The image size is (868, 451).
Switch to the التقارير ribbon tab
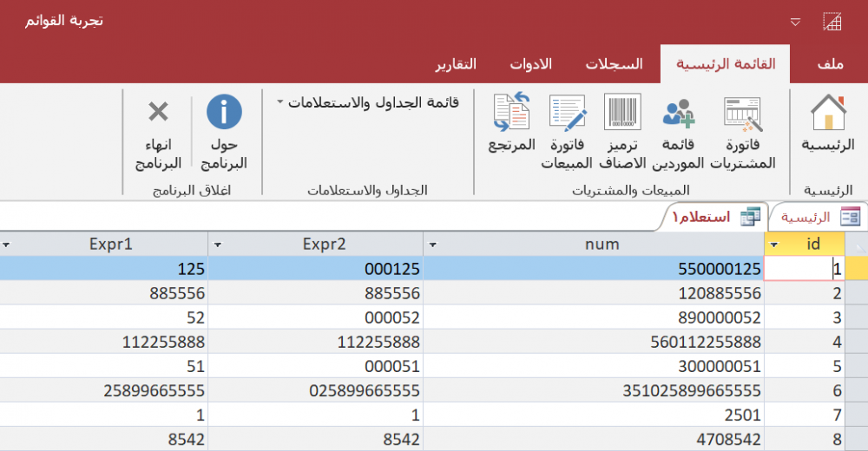tap(455, 65)
